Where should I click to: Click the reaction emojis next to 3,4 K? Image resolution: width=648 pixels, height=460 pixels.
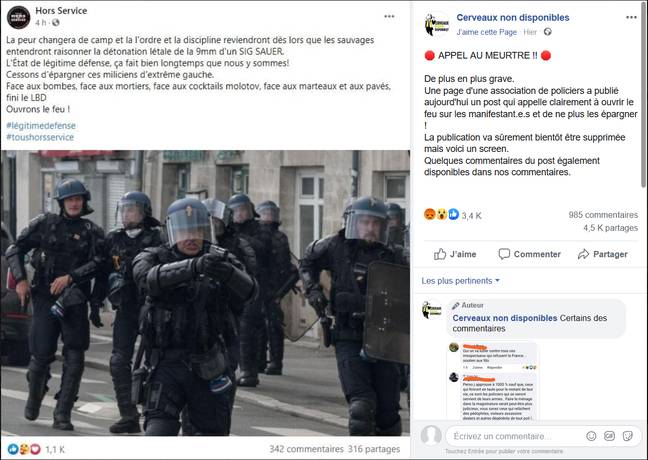coord(441,214)
